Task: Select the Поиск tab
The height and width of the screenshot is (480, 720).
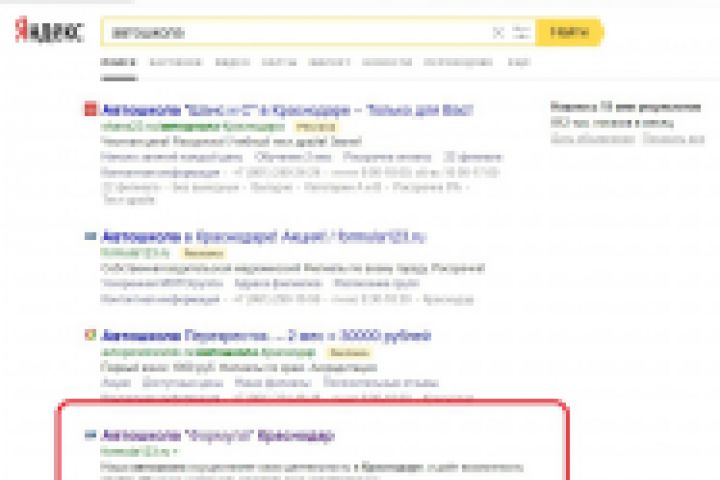Action: click(x=118, y=62)
